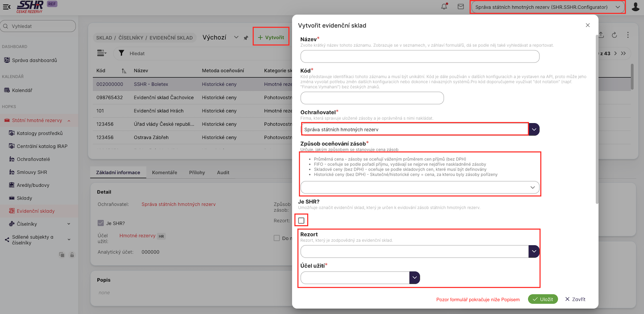Click the refresh icon in toolbar
Screen dimensions: 644x314
(614, 35)
